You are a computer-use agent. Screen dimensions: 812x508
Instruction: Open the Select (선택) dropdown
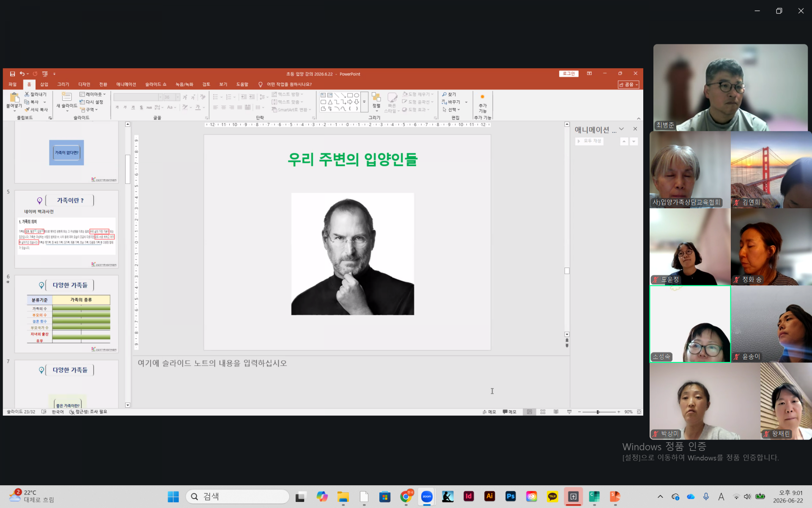tap(451, 110)
